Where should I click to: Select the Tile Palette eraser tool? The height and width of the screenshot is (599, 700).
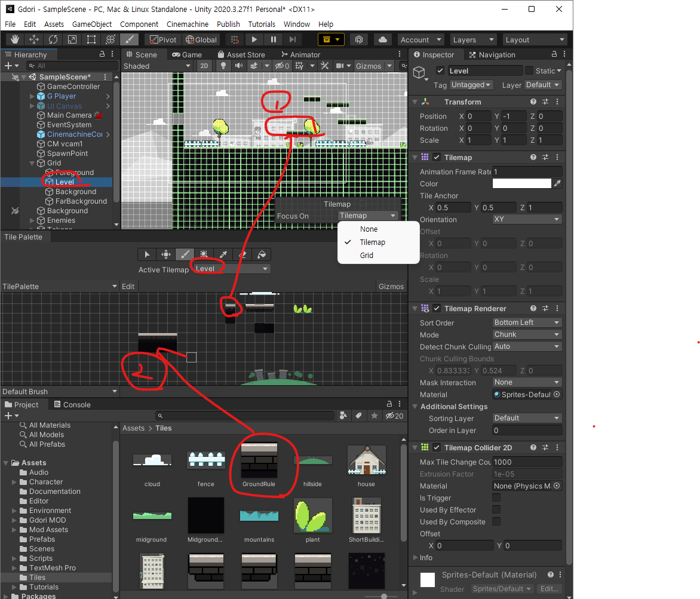(242, 254)
